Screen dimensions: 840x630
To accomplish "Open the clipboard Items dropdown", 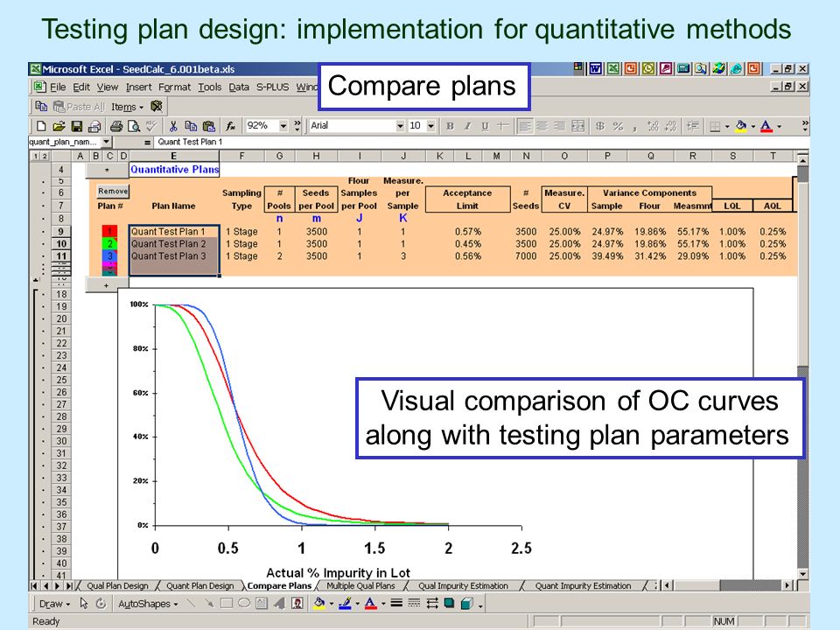I will click(x=128, y=107).
